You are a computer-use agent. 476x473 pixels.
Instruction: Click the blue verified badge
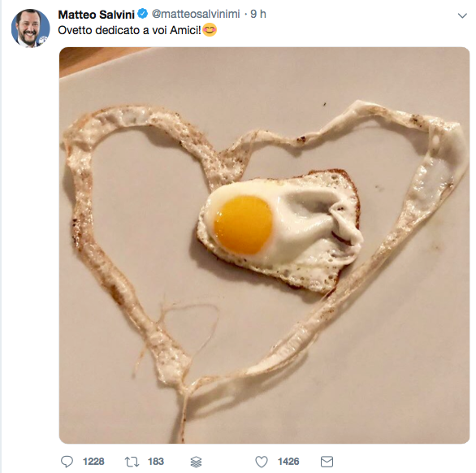143,14
